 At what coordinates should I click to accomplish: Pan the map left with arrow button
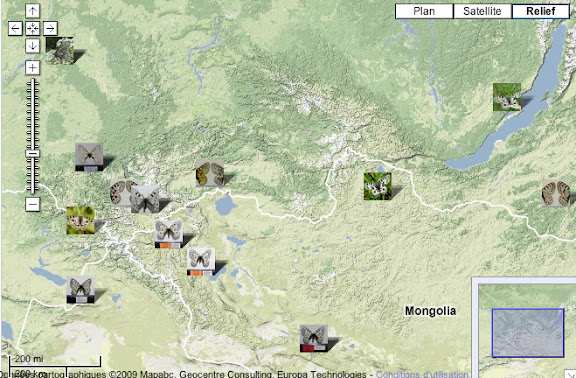(15, 28)
